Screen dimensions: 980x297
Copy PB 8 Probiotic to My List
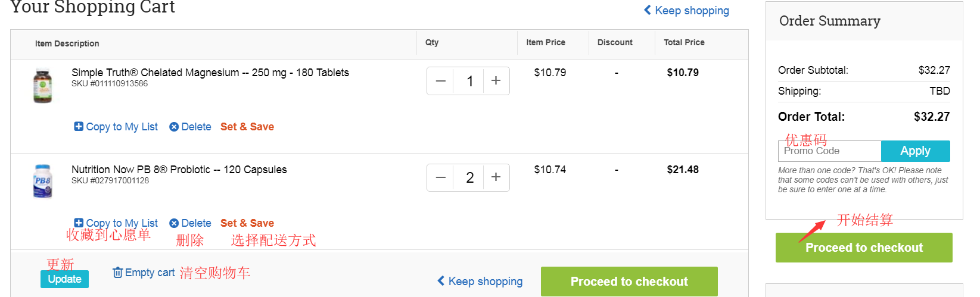[116, 223]
